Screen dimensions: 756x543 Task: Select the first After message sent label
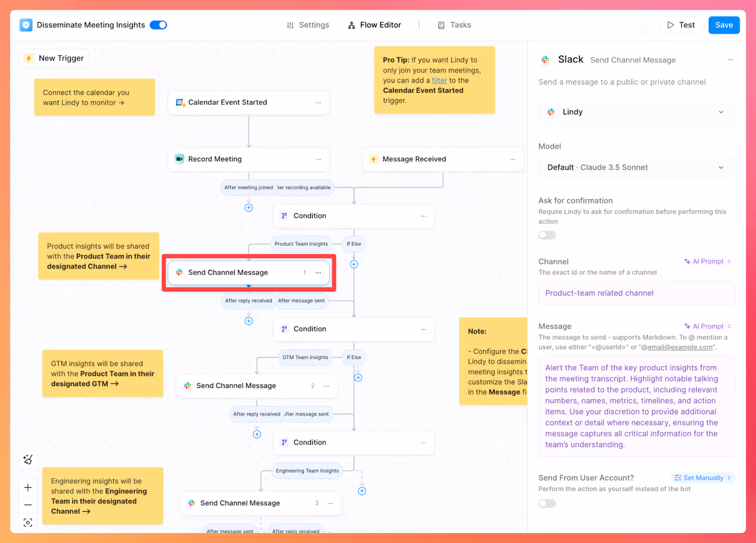301,301
